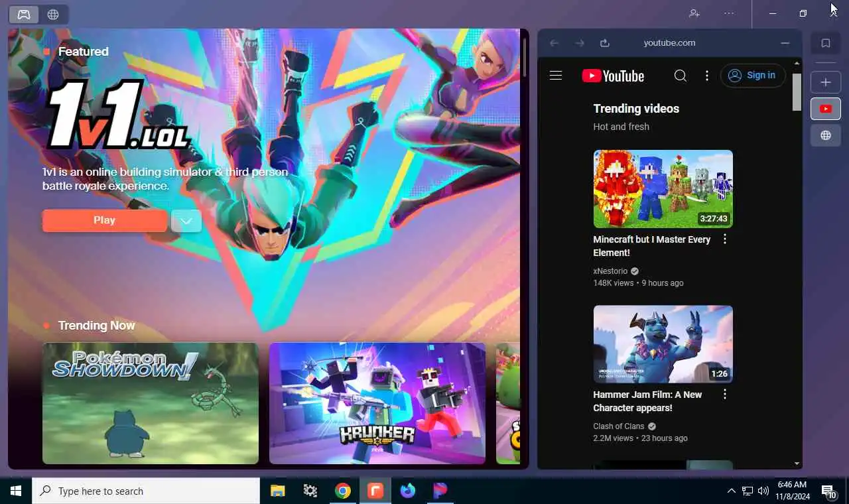849x504 pixels.
Task: Open the notification center icon
Action: pyautogui.click(x=829, y=491)
